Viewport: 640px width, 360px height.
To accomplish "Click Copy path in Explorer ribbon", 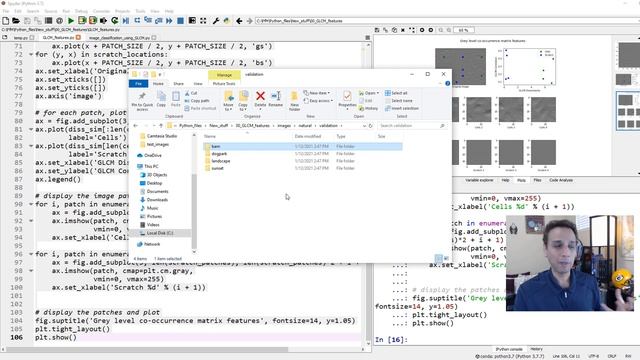I will coord(197,101).
